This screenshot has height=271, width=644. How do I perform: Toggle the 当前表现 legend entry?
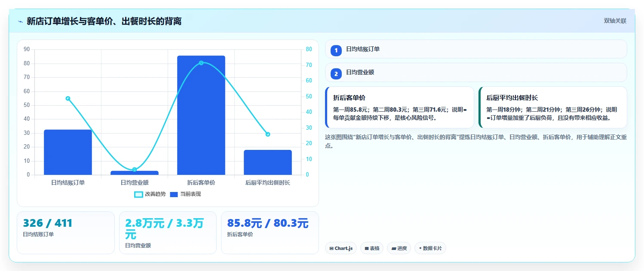coord(185,194)
